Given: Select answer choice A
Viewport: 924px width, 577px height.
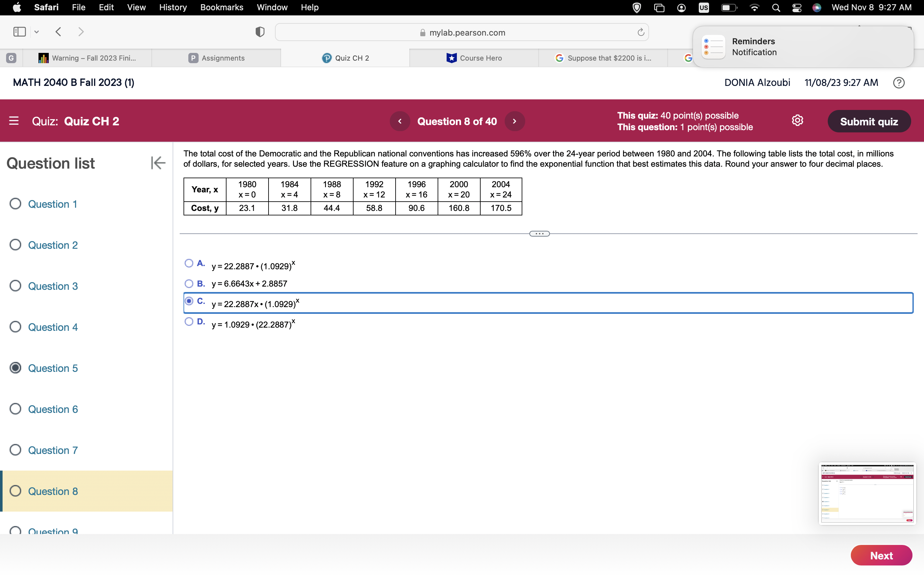Looking at the screenshot, I should coord(189,263).
